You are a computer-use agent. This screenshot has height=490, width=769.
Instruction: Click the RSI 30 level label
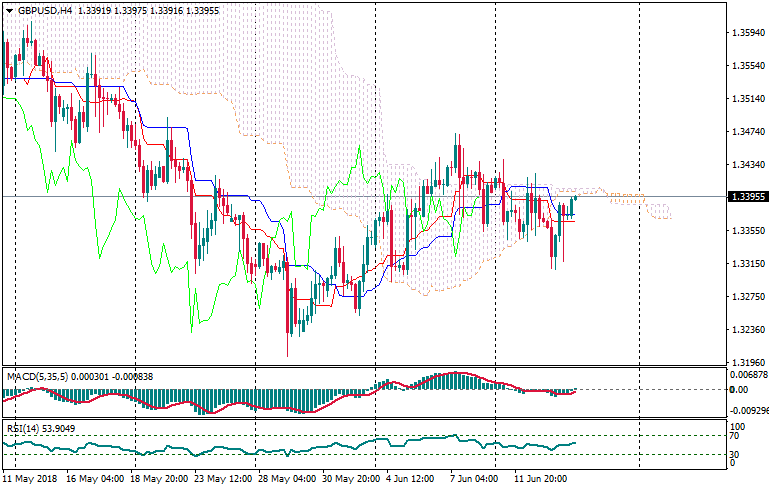735,455
